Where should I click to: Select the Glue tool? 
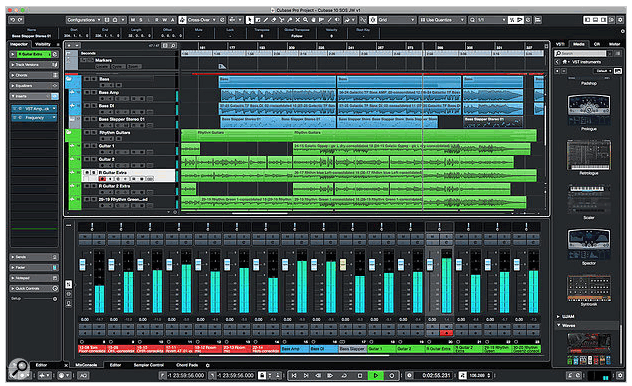pos(289,19)
